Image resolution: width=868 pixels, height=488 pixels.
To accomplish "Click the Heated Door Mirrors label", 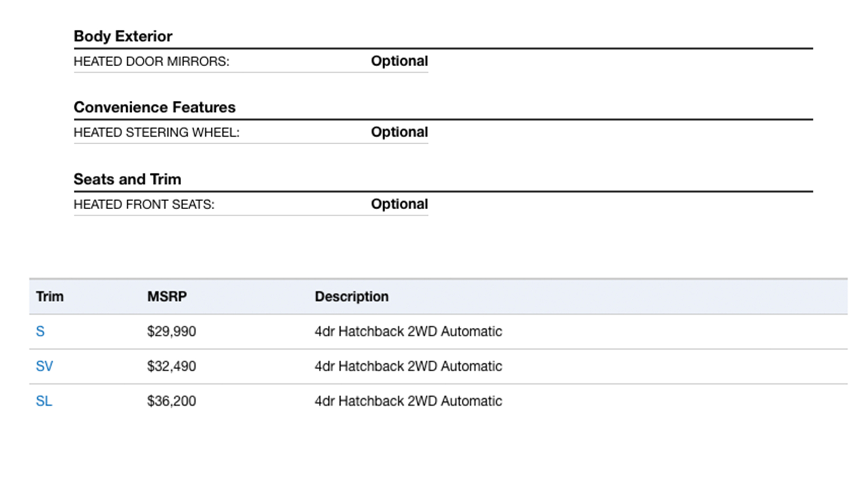I will click(x=151, y=61).
